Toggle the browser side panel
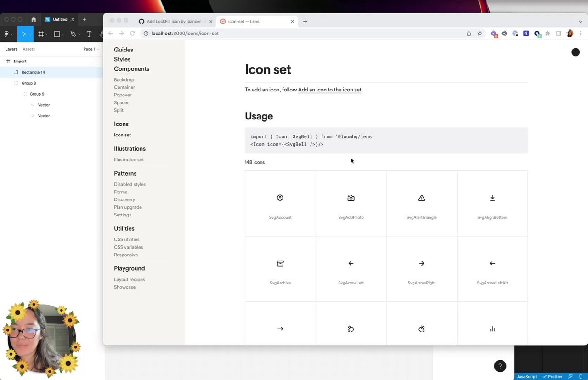The height and width of the screenshot is (380, 588). (559, 34)
